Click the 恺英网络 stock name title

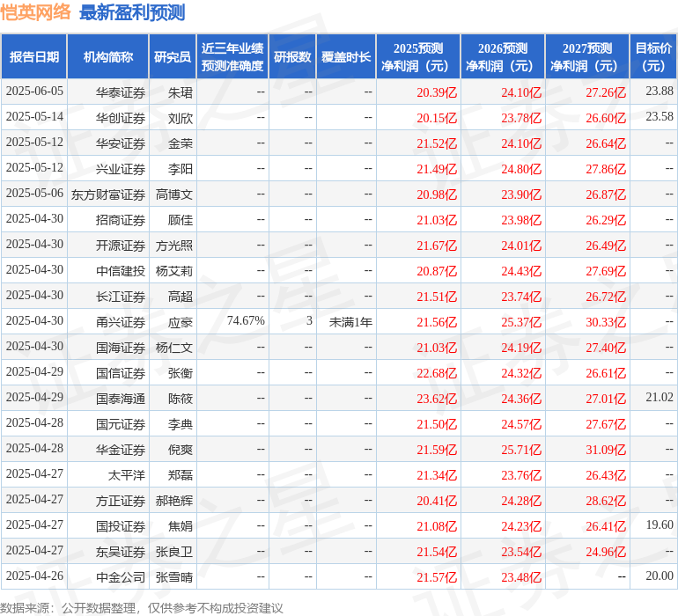click(x=36, y=12)
